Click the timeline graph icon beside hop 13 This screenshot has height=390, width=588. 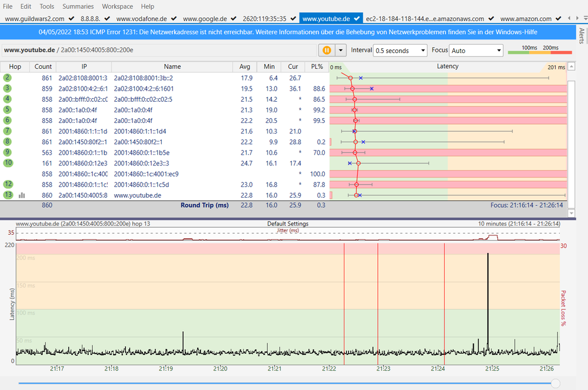(21, 195)
